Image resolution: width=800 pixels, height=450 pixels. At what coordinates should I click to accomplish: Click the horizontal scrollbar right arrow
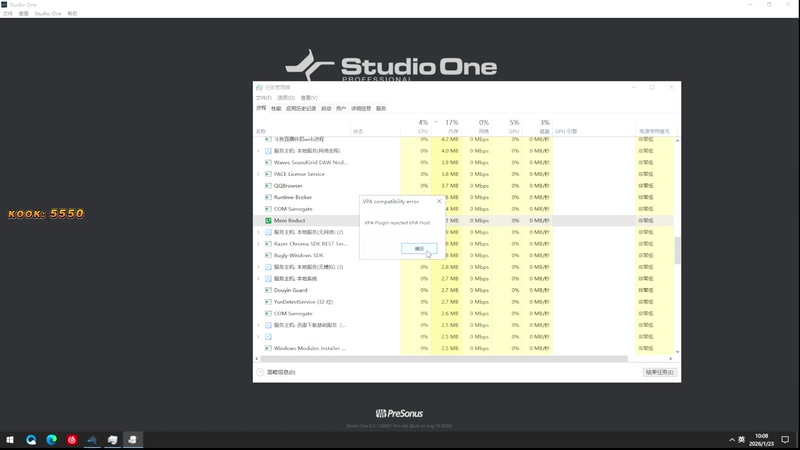[670, 359]
